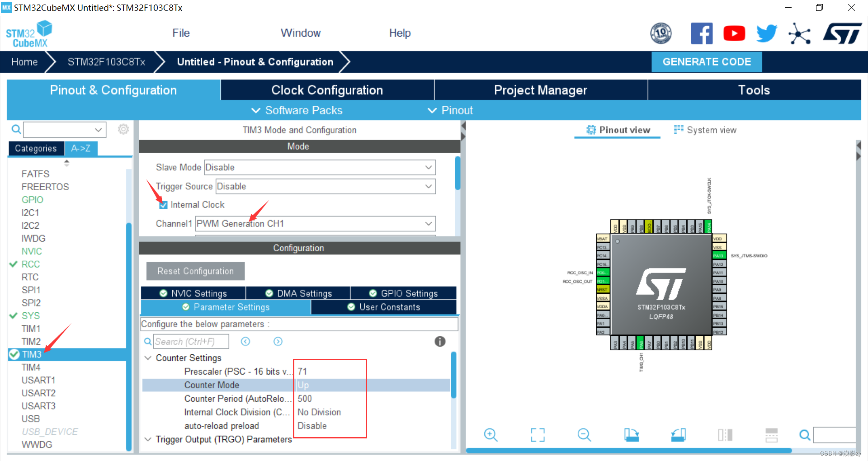
Task: Click the pin search magnifier icon
Action: [x=805, y=435]
